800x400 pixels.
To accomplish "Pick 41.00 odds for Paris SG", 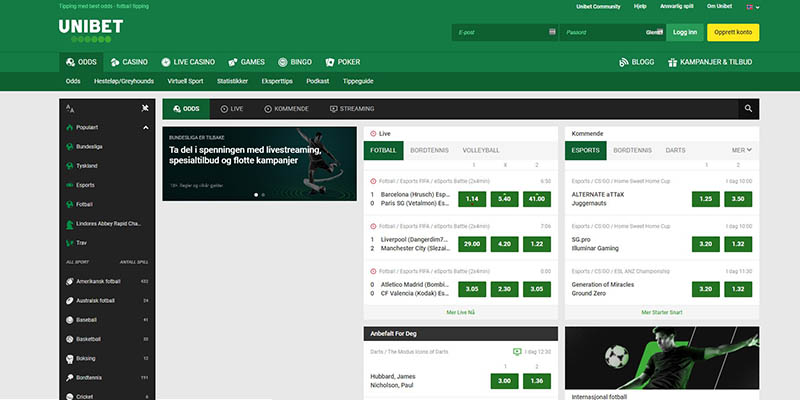I will pyautogui.click(x=537, y=199).
